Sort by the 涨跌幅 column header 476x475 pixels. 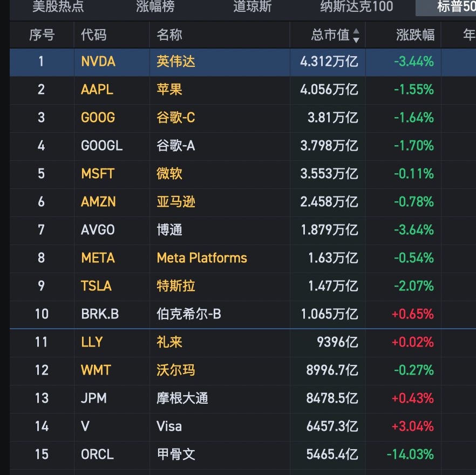(x=416, y=35)
